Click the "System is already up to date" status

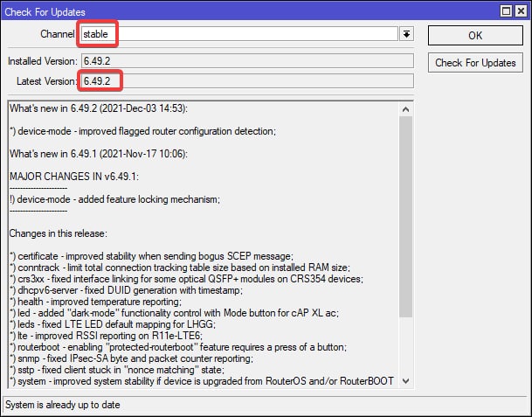pos(63,405)
